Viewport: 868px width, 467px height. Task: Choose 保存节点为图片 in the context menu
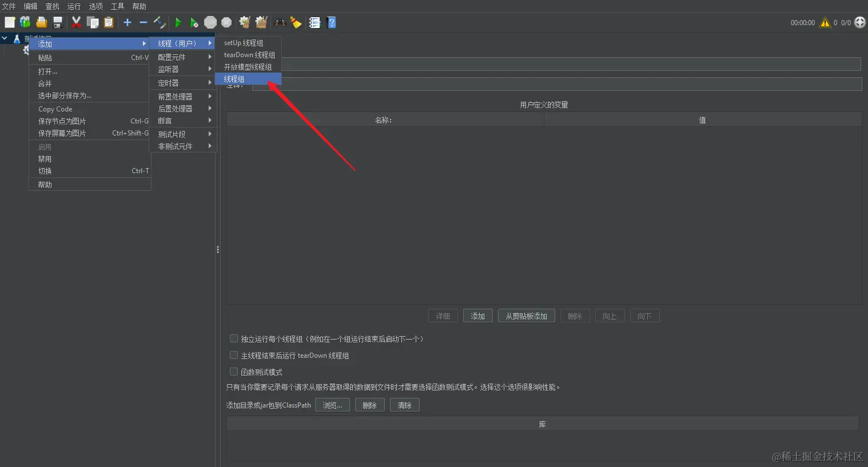pos(90,121)
